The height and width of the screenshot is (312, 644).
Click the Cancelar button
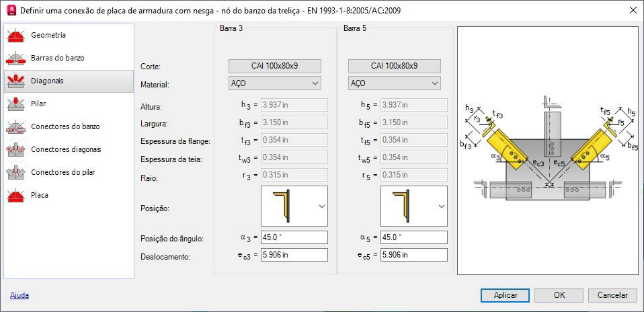[x=612, y=295]
